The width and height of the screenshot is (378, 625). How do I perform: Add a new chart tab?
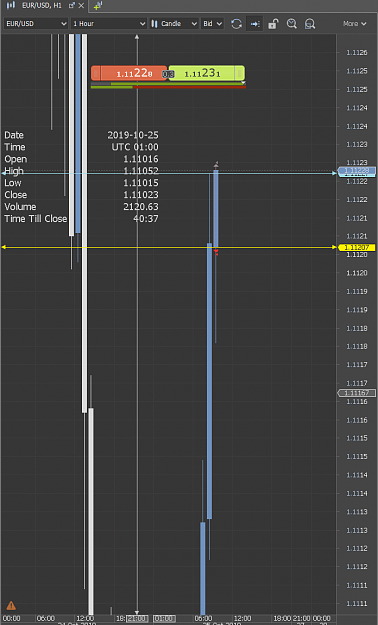[x=98, y=6]
